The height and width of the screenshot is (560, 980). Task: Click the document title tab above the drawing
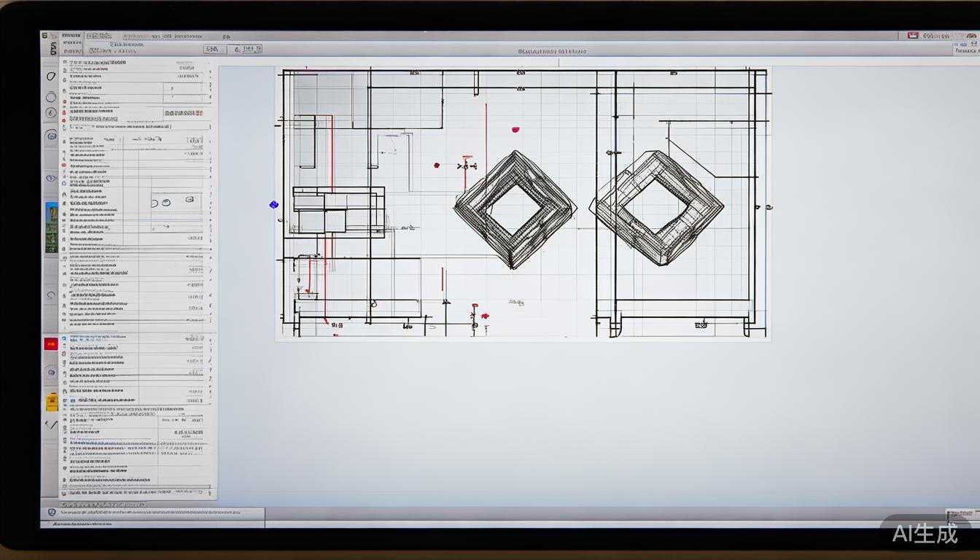tap(551, 52)
